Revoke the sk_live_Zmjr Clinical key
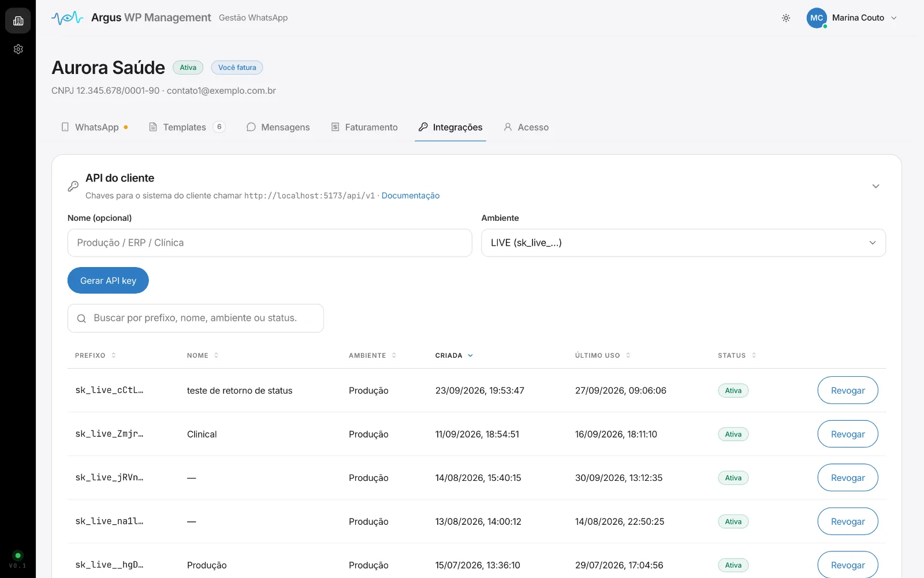The height and width of the screenshot is (578, 924). [x=848, y=434]
